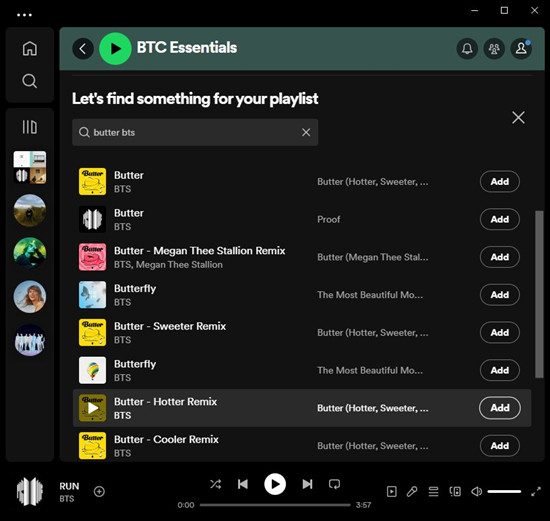
Task: Open 'Megan Thee Stallion' artist link
Action: tap(179, 265)
